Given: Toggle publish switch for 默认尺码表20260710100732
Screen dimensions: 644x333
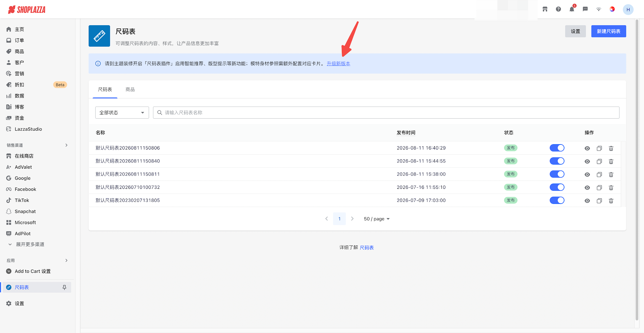Looking at the screenshot, I should click(x=557, y=187).
